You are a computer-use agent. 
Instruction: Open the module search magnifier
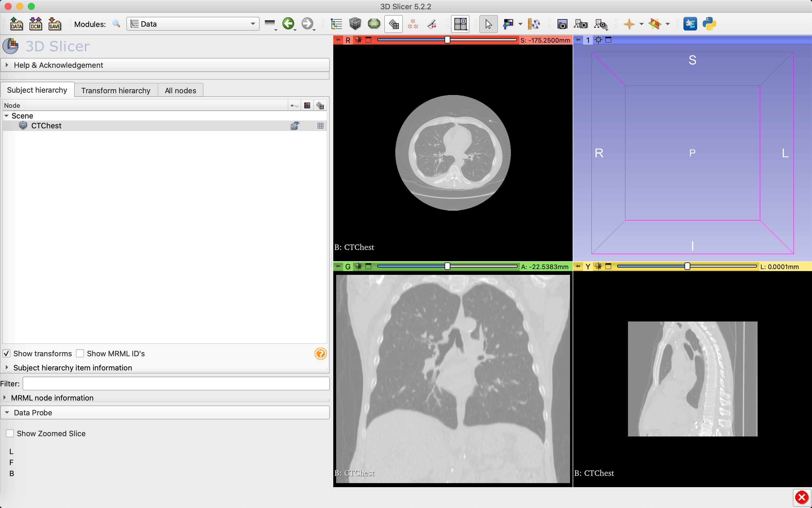click(x=116, y=24)
